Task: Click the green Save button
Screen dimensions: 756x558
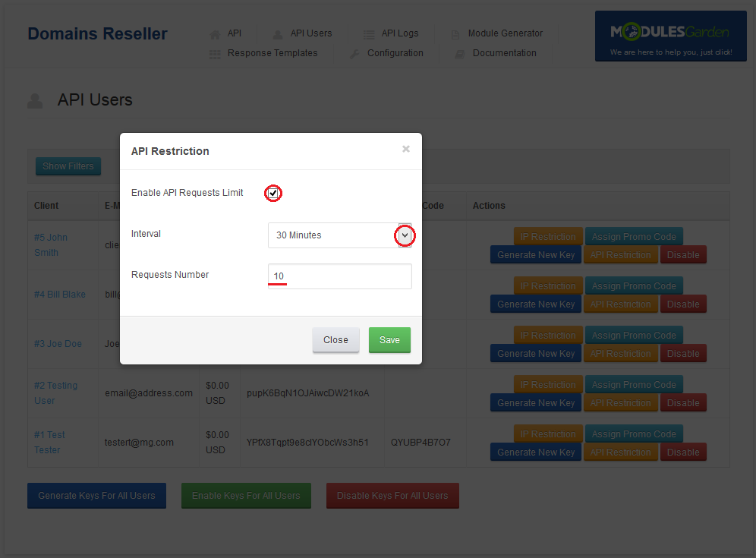Action: click(x=389, y=340)
